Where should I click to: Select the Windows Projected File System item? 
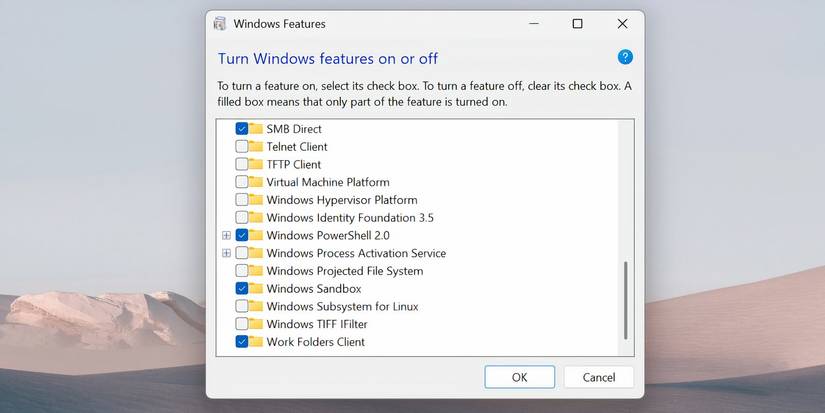(344, 271)
